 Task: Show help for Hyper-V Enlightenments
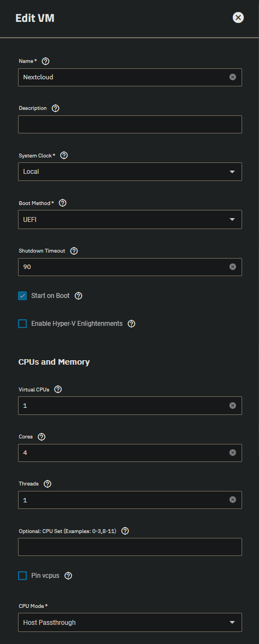(x=131, y=324)
